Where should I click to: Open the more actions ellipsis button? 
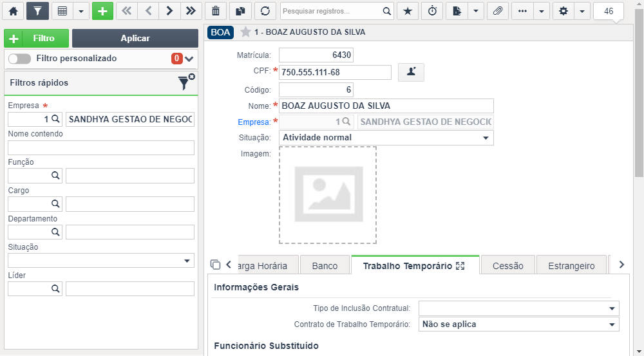coord(522,11)
